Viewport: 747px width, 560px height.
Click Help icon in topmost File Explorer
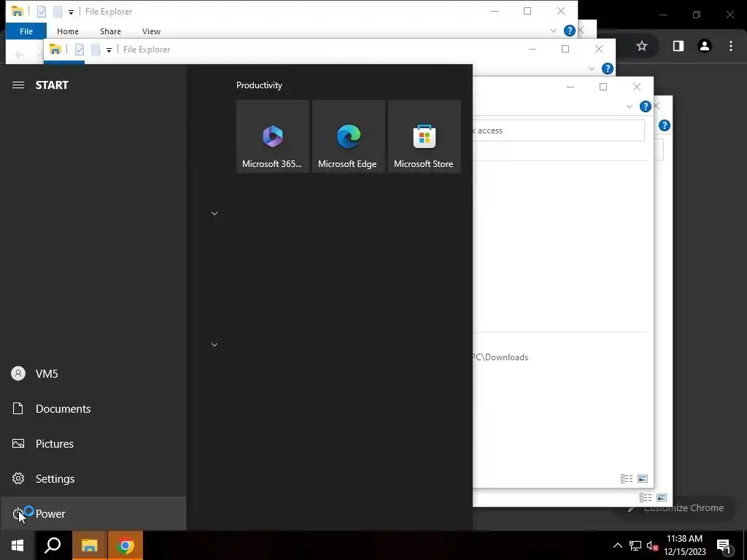click(x=569, y=31)
